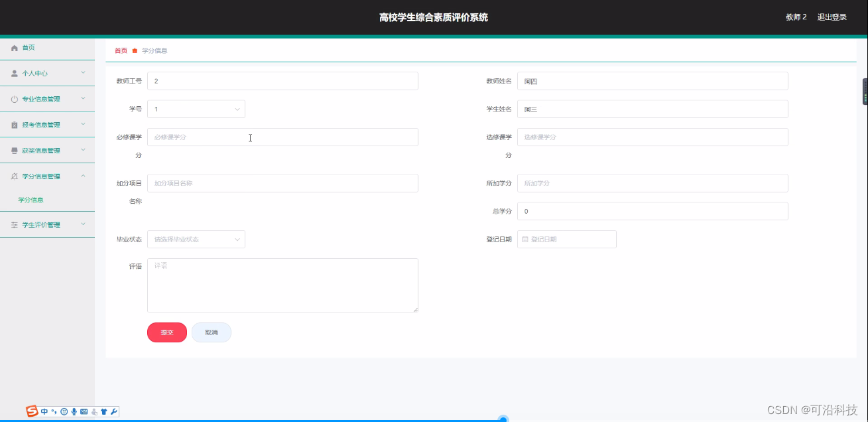The width and height of the screenshot is (868, 422).
Task: Click the 获奖信息管理 display icon
Action: [13, 150]
